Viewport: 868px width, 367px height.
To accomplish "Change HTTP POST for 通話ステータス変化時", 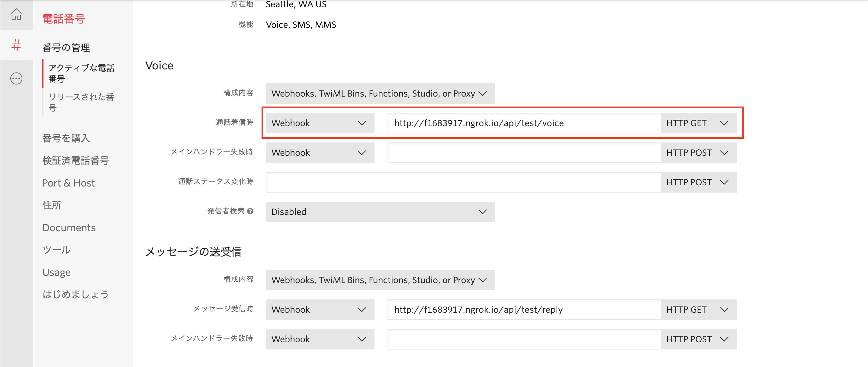I will click(x=699, y=183).
